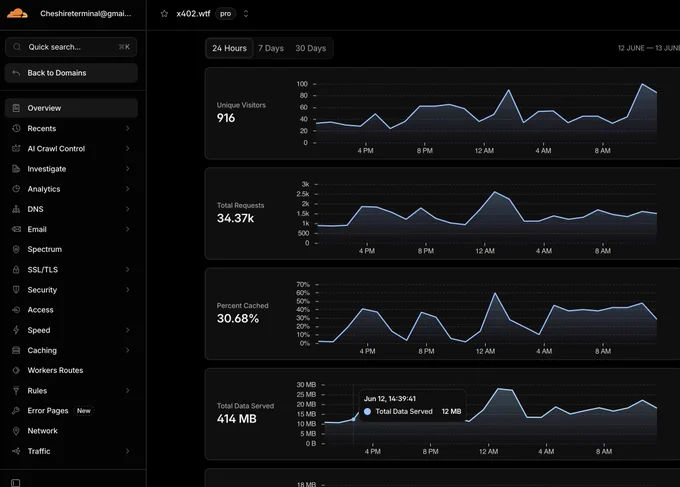Open the Overview menu item
Viewport: 680px width, 487px height.
click(71, 108)
